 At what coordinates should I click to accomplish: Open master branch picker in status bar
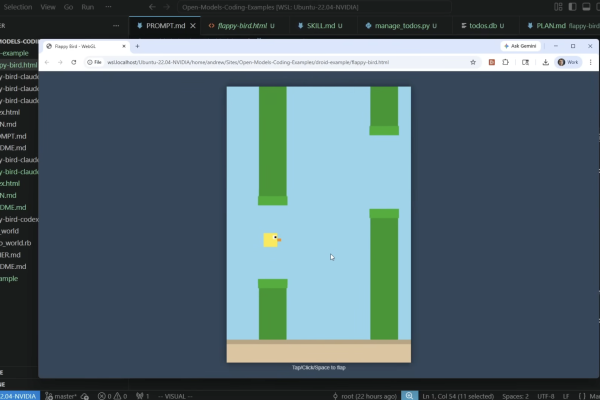pyautogui.click(x=61, y=396)
